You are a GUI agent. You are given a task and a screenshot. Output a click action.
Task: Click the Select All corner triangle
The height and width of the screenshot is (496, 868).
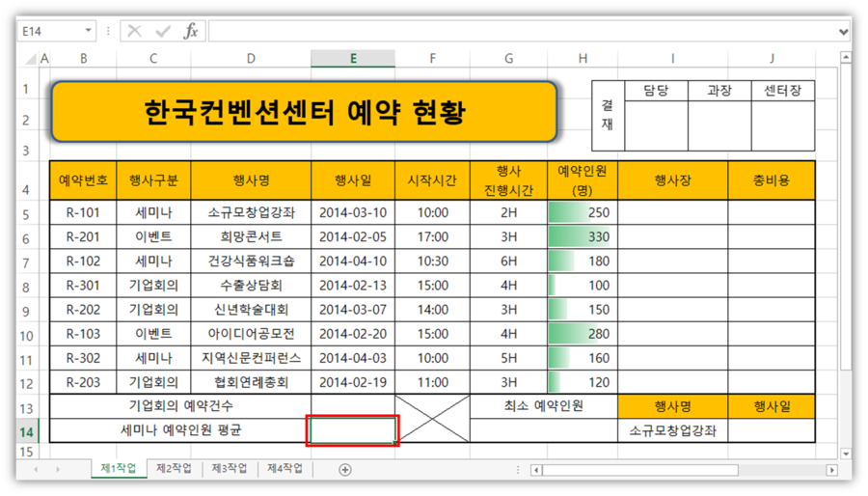[x=27, y=59]
